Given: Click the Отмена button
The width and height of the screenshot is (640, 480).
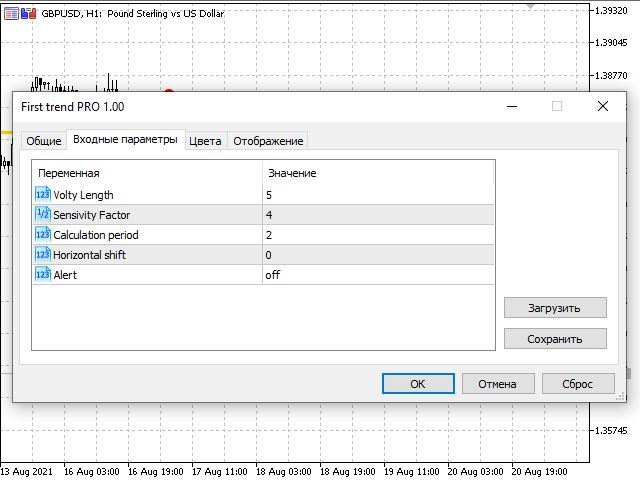Looking at the screenshot, I should (498, 384).
